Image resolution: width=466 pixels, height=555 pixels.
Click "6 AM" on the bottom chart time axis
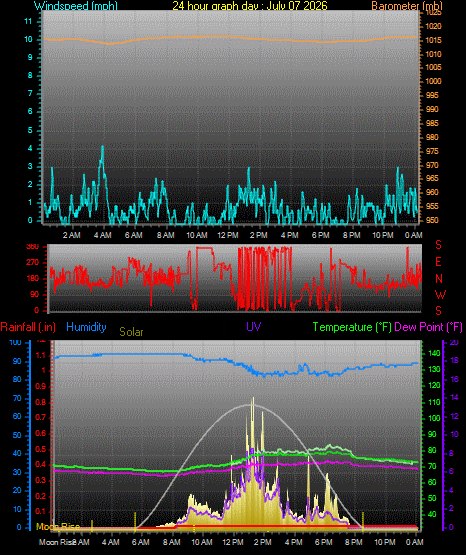(x=141, y=542)
